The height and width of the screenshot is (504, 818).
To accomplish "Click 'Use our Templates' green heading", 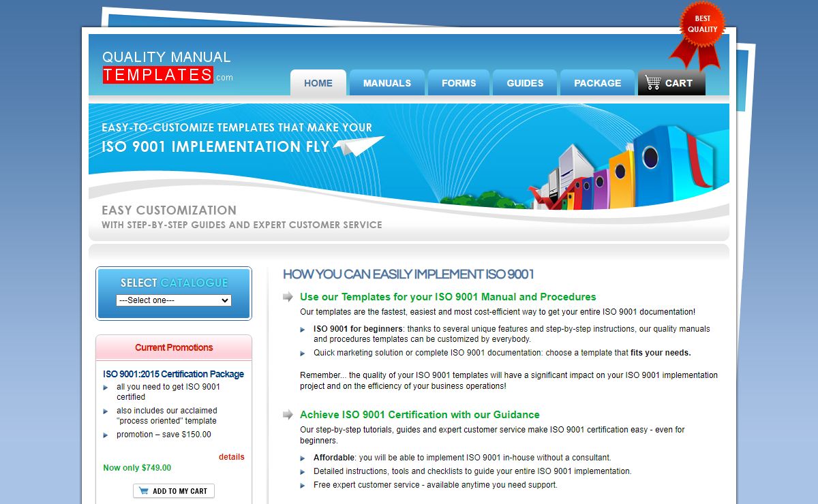I will click(x=448, y=297).
